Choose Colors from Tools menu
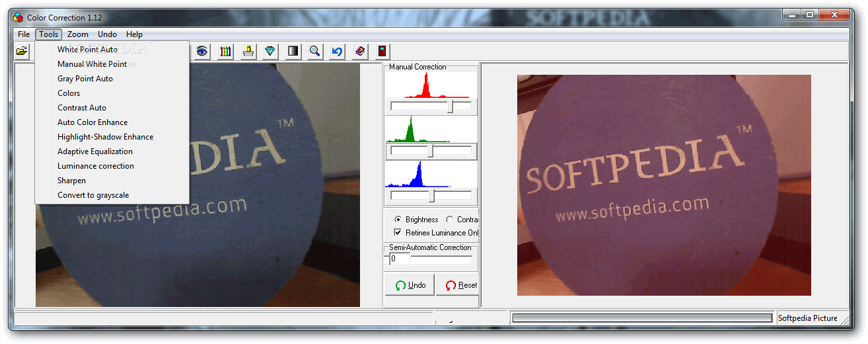The width and height of the screenshot is (868, 344). tap(112, 93)
